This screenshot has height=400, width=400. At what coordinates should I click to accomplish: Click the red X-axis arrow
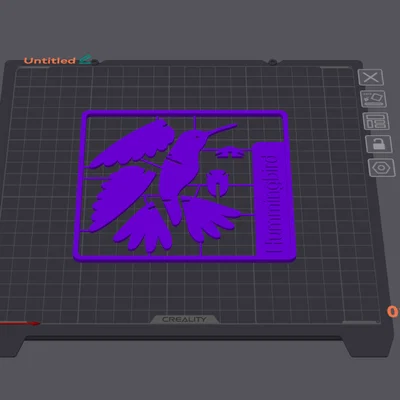tap(20, 323)
